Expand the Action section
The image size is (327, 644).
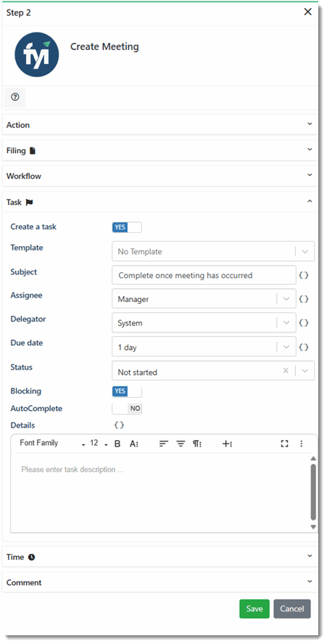(160, 124)
